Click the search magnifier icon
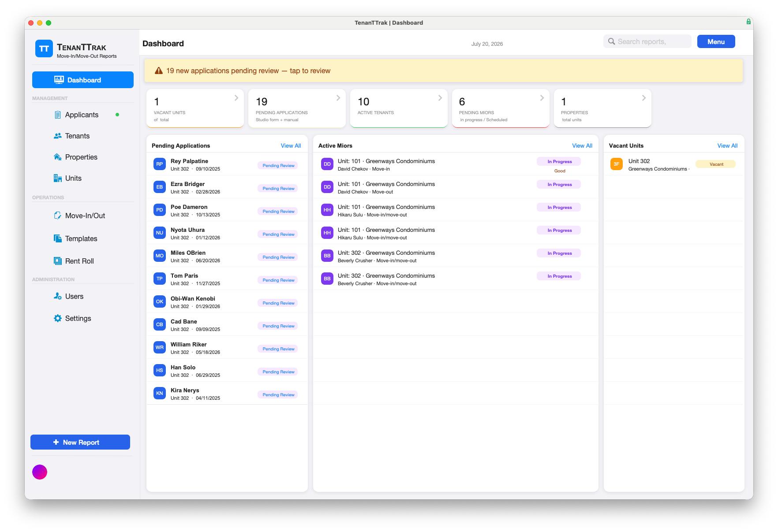This screenshot has height=532, width=778. (612, 41)
